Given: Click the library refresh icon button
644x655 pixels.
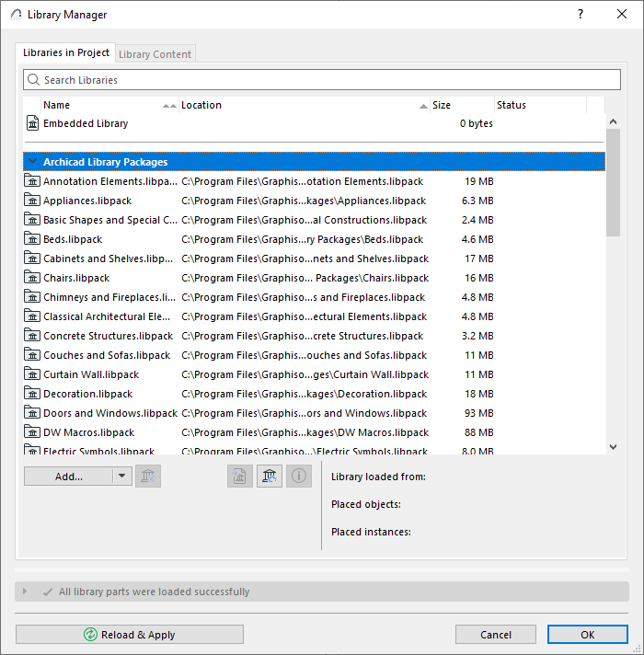Looking at the screenshot, I should [x=270, y=476].
